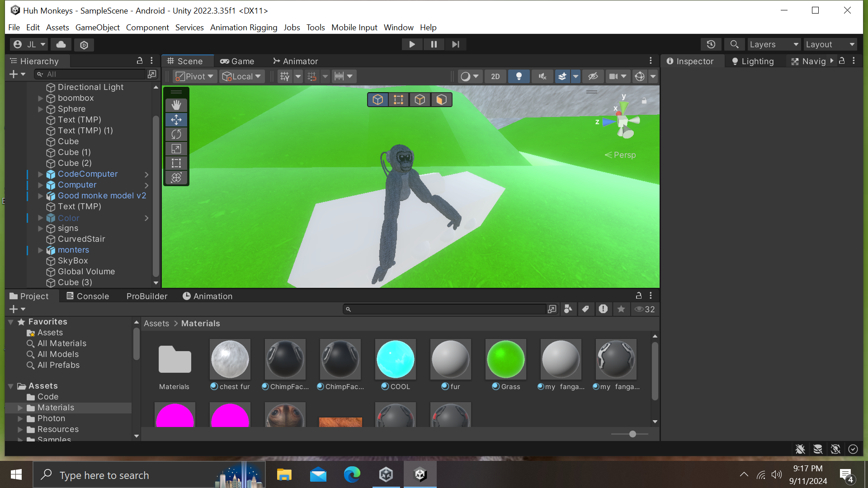
Task: Switch to the Console tab
Action: 88,296
